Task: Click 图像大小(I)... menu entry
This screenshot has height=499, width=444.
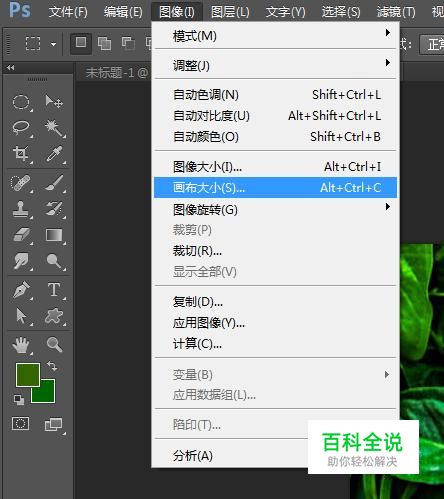Action: [x=275, y=167]
